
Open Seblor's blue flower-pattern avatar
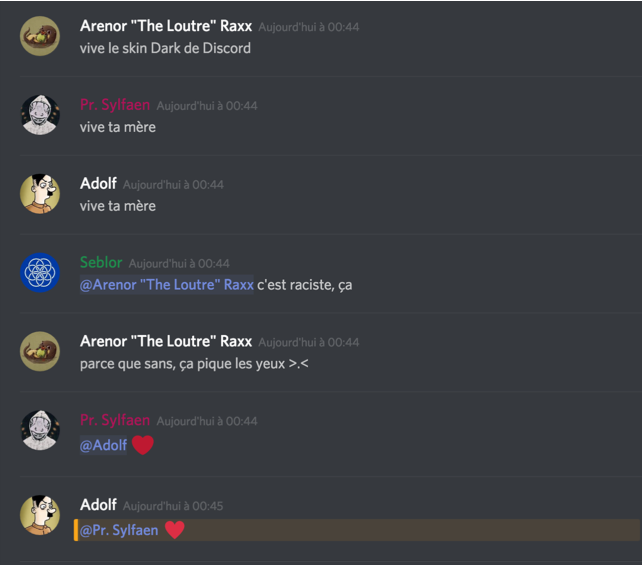pos(40,273)
